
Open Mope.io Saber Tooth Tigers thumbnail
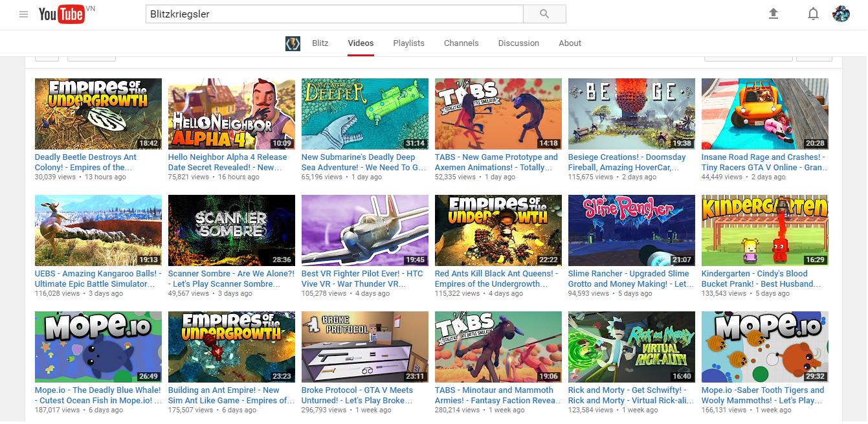(765, 347)
